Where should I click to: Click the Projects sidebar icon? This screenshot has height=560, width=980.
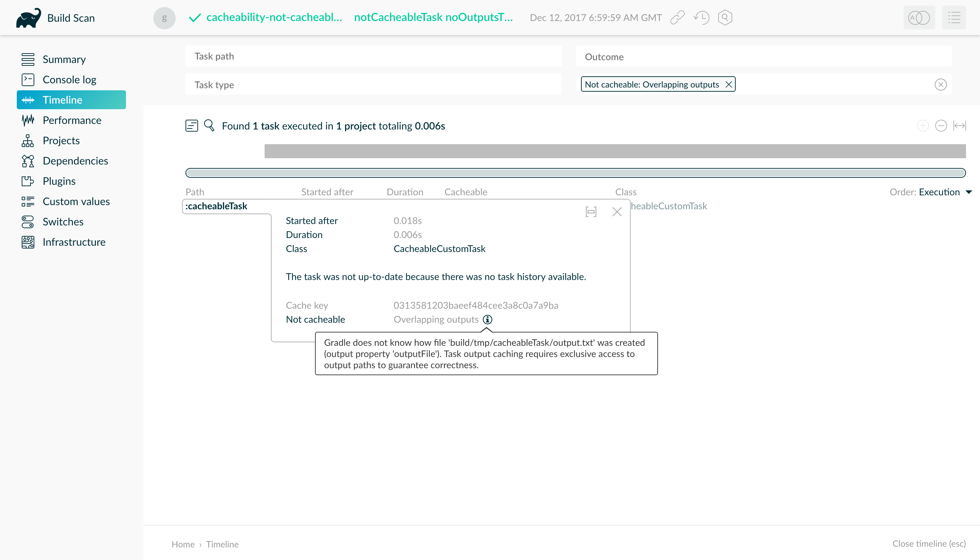pos(28,141)
